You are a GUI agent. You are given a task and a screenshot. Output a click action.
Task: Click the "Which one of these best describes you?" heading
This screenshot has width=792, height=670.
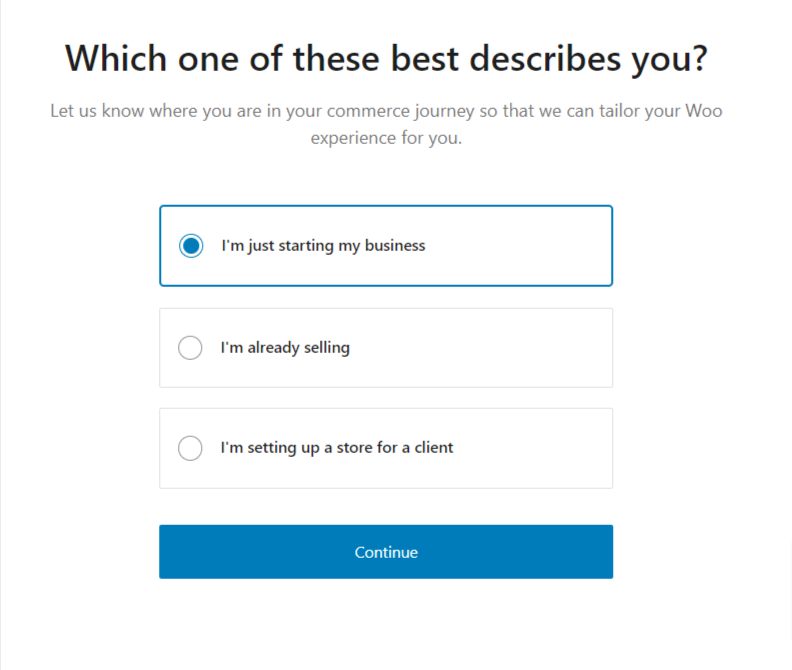point(386,59)
